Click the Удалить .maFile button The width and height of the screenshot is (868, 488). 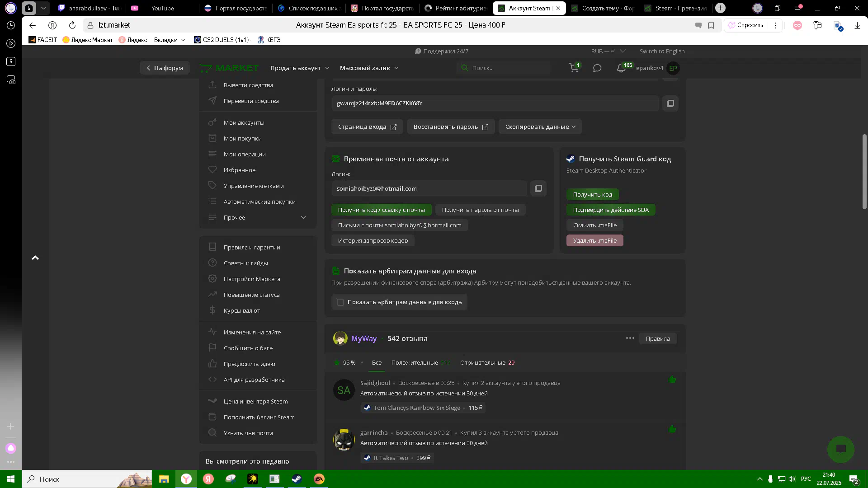click(594, 240)
